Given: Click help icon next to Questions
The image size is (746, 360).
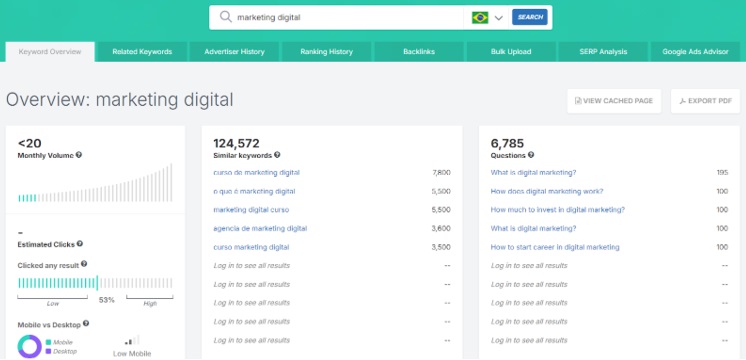Looking at the screenshot, I should pyautogui.click(x=531, y=155).
